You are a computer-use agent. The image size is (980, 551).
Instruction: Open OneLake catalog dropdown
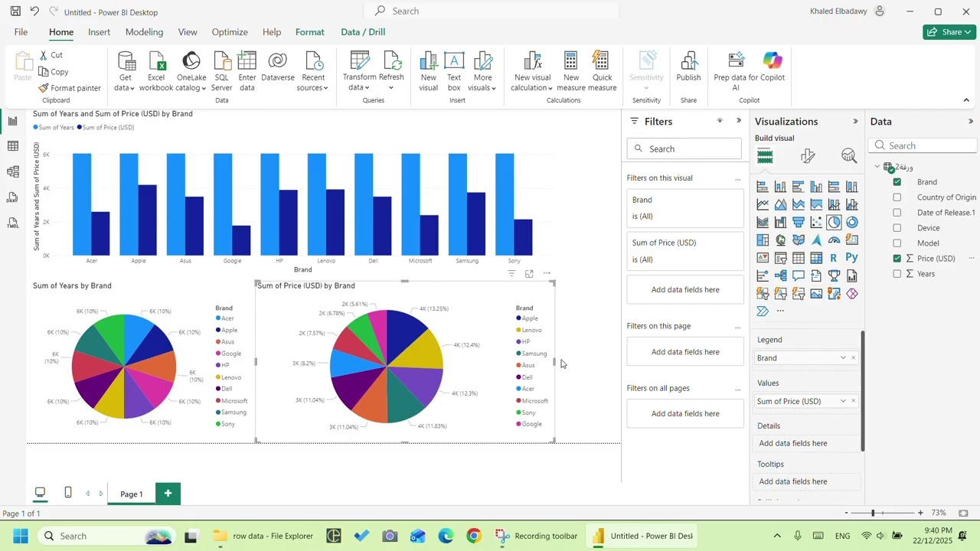[x=191, y=83]
